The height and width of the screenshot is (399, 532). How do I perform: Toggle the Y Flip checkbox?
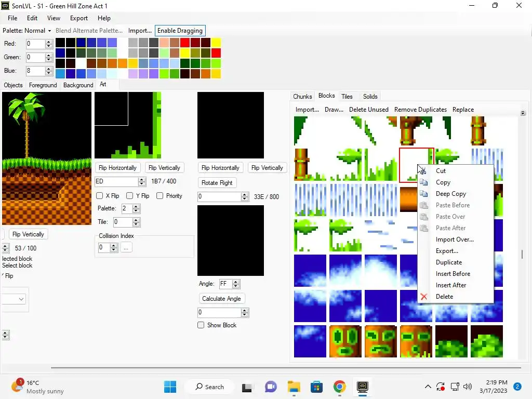[x=129, y=196]
